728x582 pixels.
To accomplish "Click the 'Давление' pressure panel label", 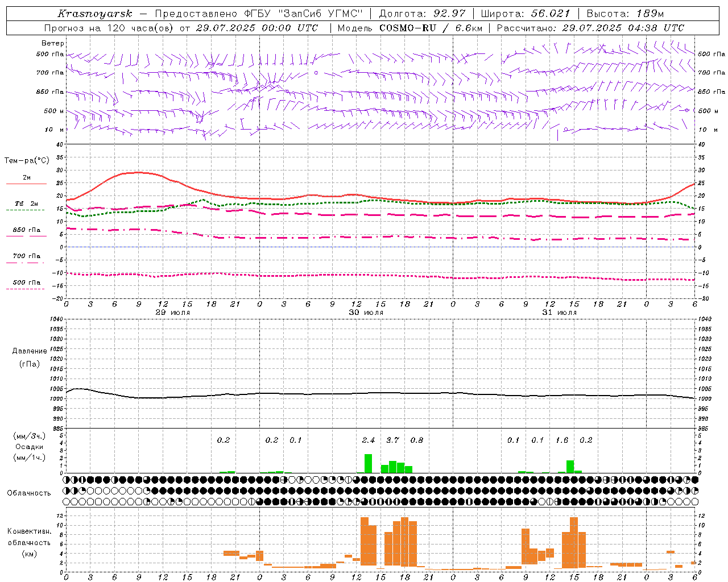I will tap(30, 351).
